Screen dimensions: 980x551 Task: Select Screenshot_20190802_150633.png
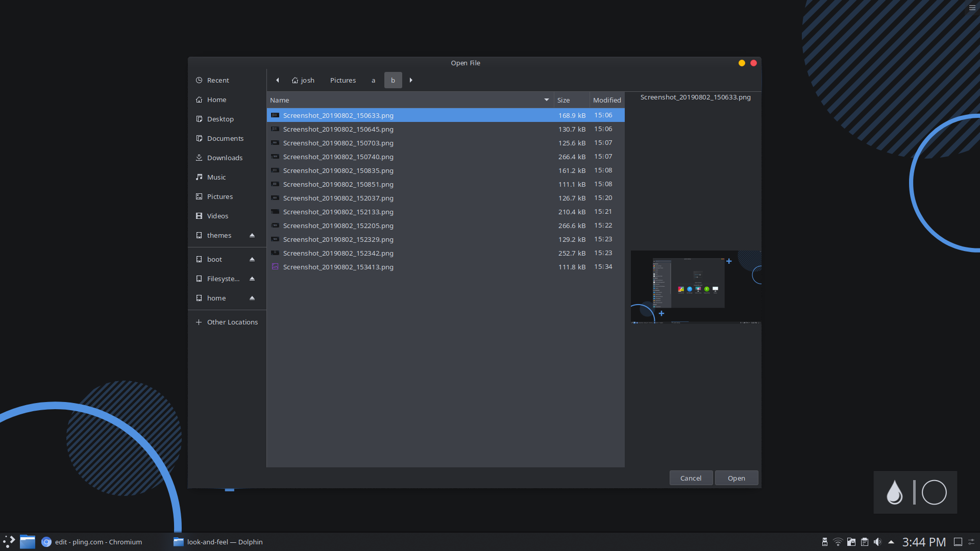(x=446, y=115)
